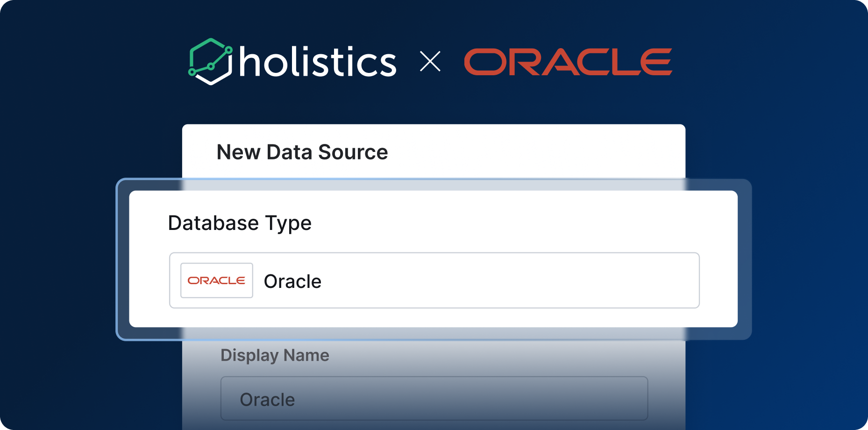Viewport: 868px width, 430px height.
Task: Open the Database Type dropdown showing Oracle
Action: 434,280
